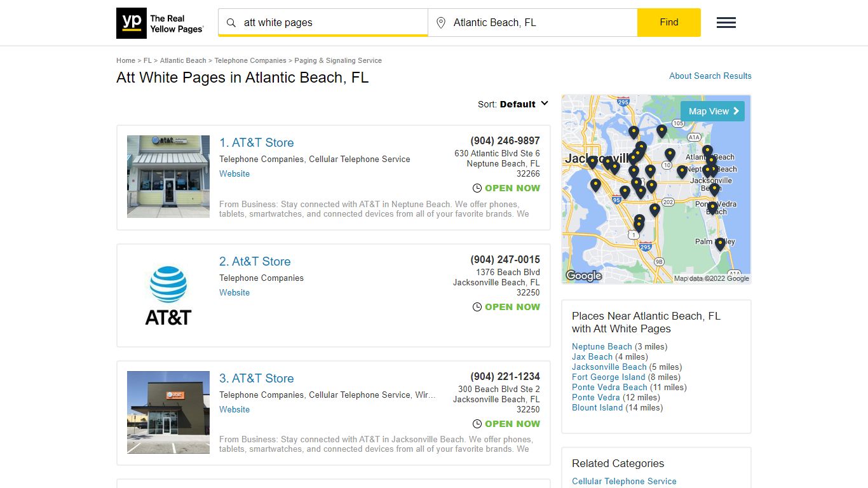
Task: Click the location pin icon in search bar
Action: pyautogui.click(x=441, y=23)
